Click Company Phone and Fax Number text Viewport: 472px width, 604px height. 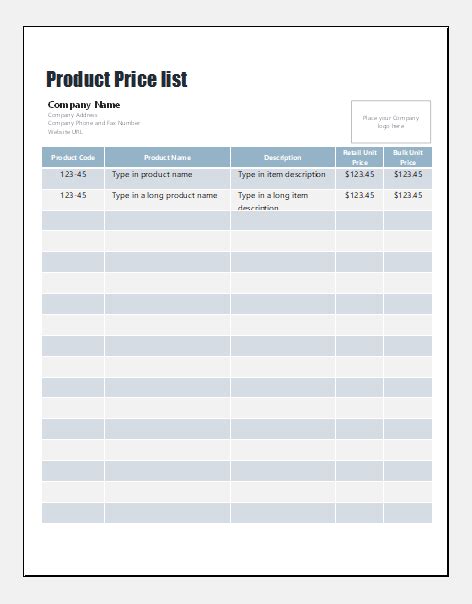point(94,123)
